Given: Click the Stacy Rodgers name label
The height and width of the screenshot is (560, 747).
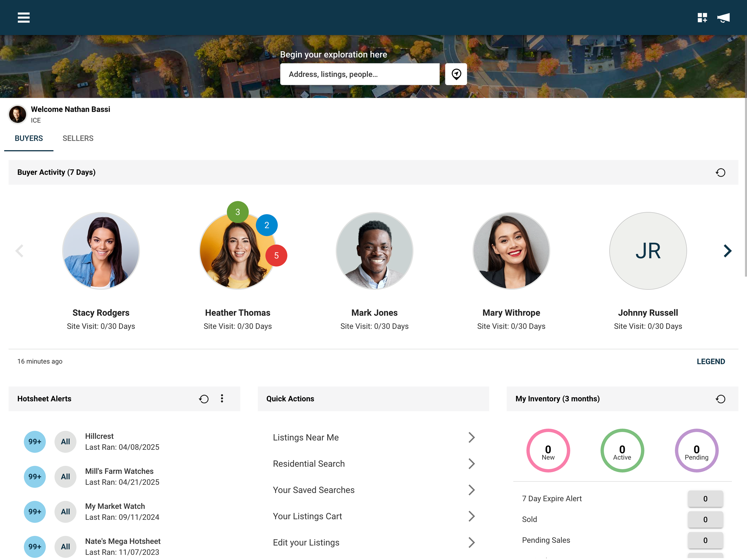Looking at the screenshot, I should coord(101,313).
